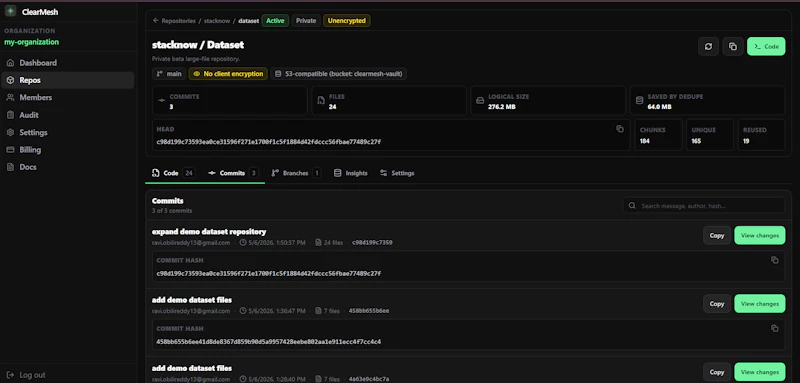View changes for expand demo dataset repository
The image size is (800, 383).
click(760, 236)
